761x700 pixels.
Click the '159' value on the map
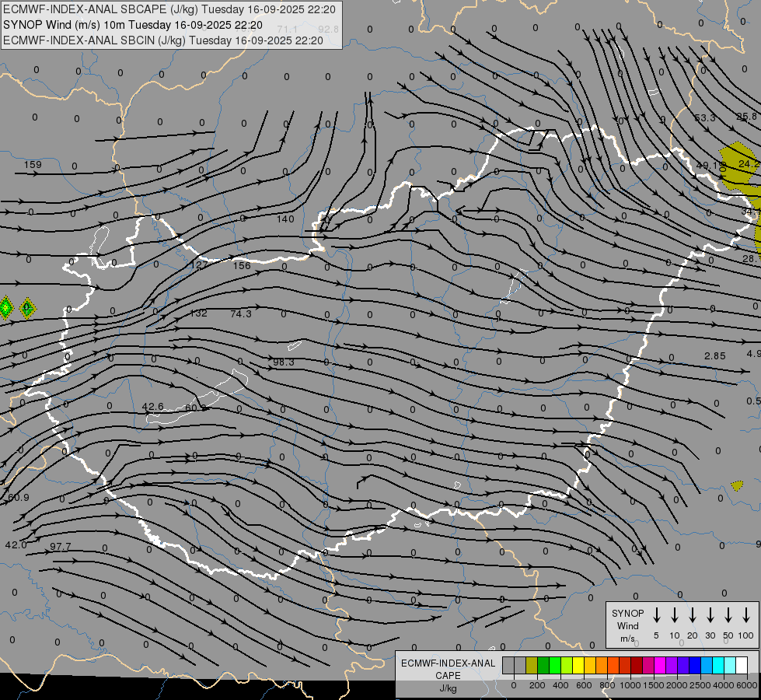pos(33,165)
